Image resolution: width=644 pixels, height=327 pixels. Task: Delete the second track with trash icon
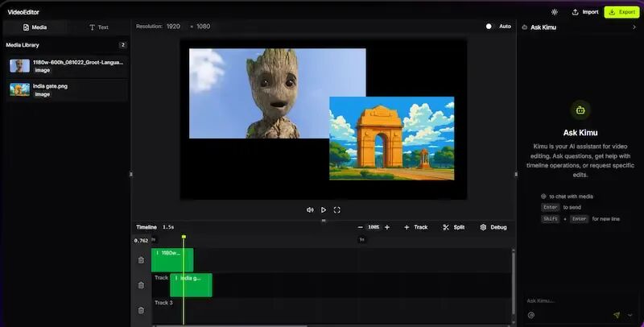click(x=141, y=285)
